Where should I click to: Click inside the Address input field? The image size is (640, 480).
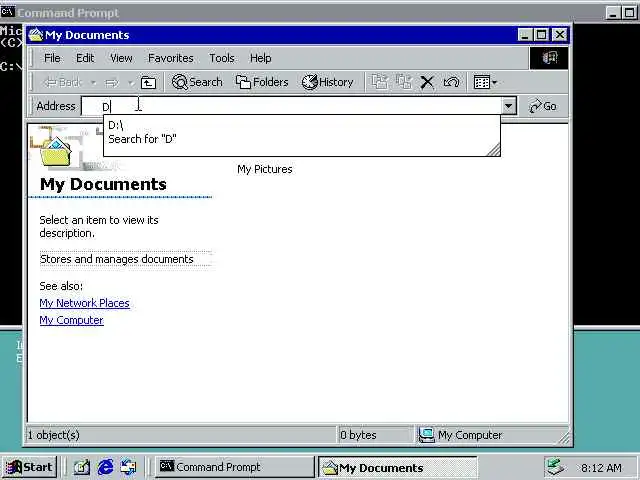[x=291, y=106]
